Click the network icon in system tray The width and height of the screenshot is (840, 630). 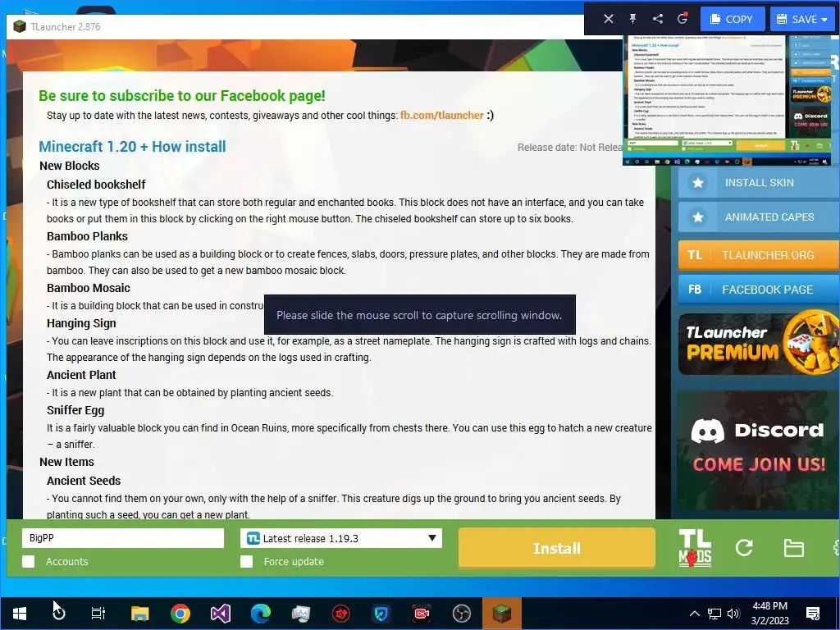tap(714, 614)
